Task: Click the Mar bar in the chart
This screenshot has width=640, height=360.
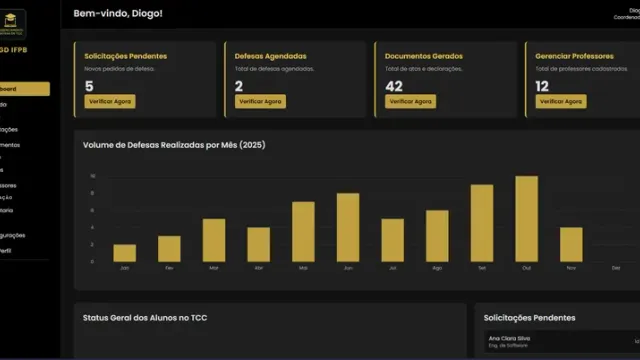Action: pyautogui.click(x=214, y=240)
